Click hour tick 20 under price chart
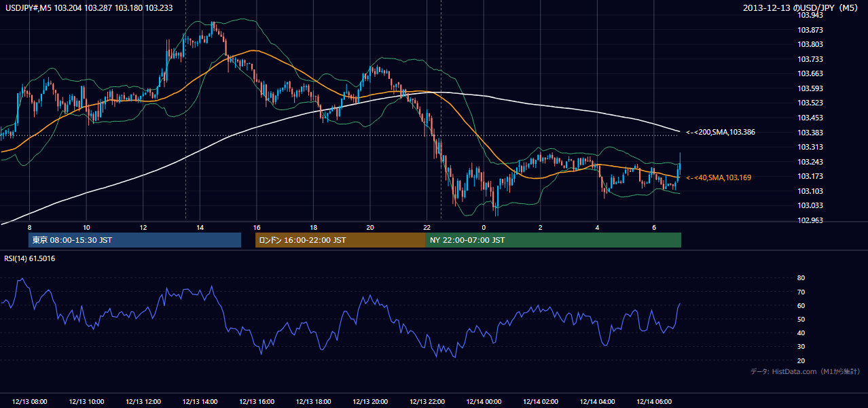 (x=370, y=228)
